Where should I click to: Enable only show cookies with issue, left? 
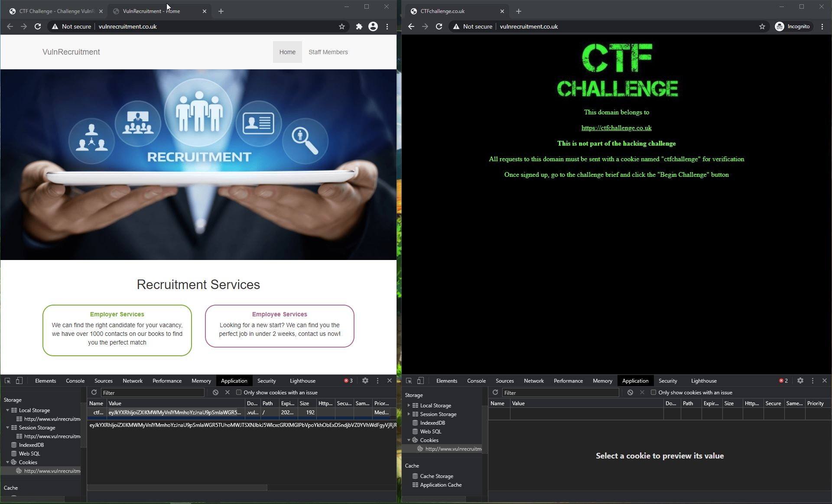239,392
